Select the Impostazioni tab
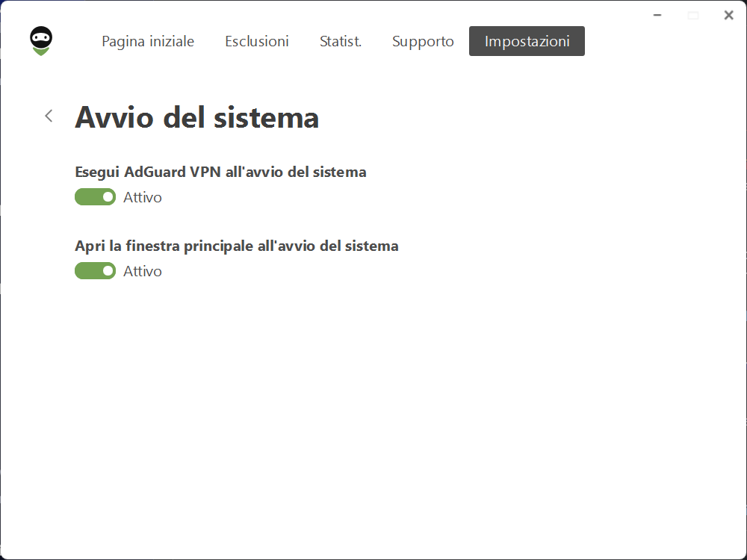The width and height of the screenshot is (747, 560). pos(527,41)
